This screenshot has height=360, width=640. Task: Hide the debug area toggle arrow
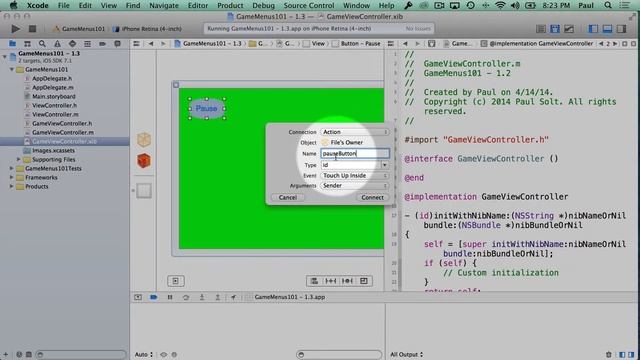(138, 297)
